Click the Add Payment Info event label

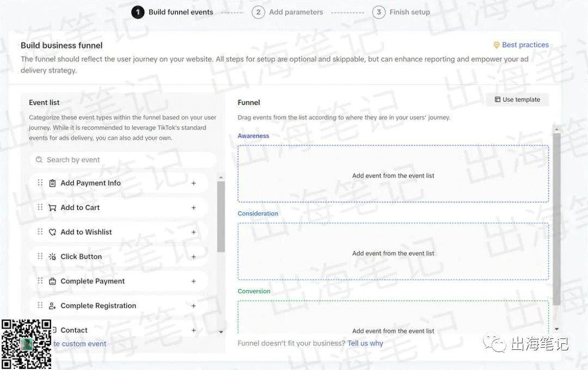click(90, 183)
